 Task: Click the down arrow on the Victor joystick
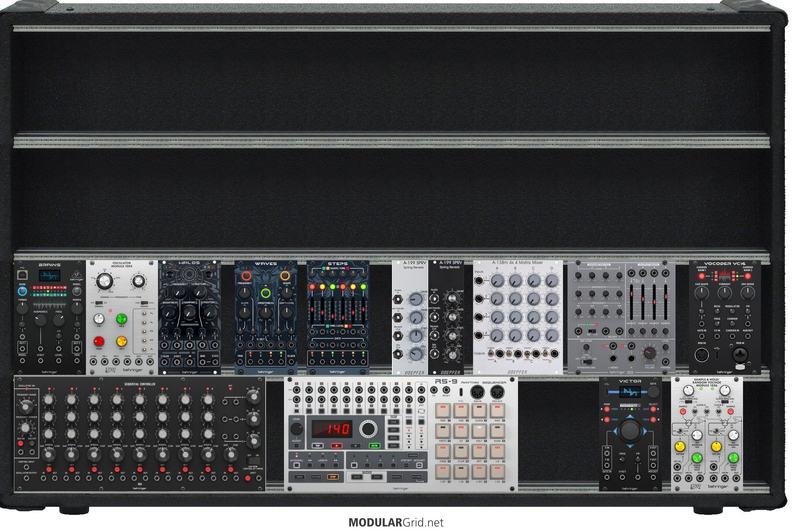630,445
